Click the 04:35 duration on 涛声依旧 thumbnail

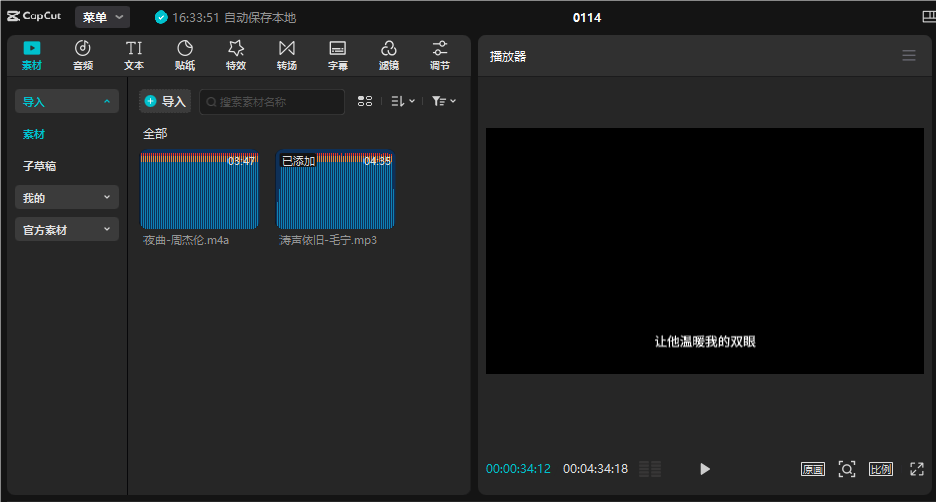(x=377, y=161)
